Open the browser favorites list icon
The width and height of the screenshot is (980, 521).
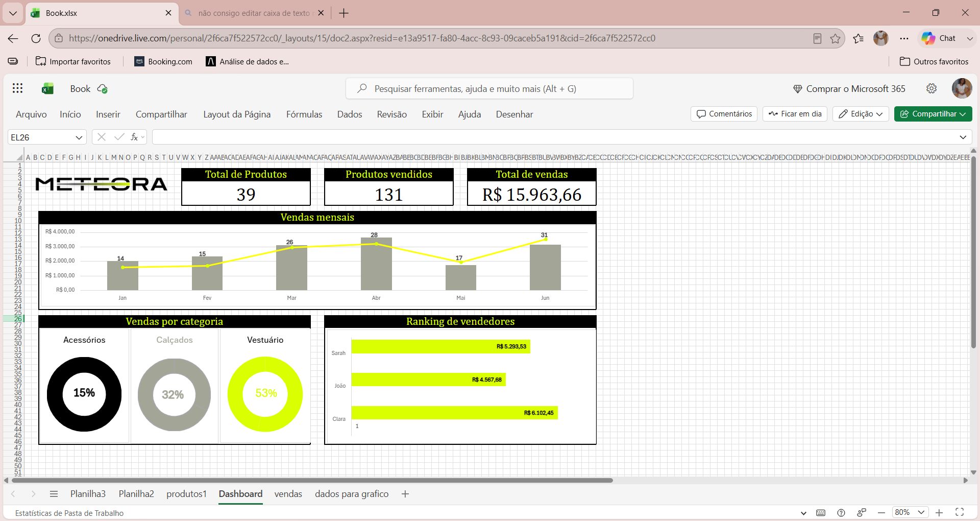[859, 38]
